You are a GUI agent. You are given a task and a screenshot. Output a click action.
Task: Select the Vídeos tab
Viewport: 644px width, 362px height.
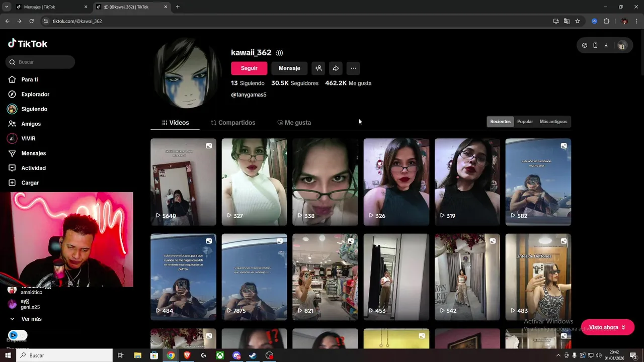point(175,123)
